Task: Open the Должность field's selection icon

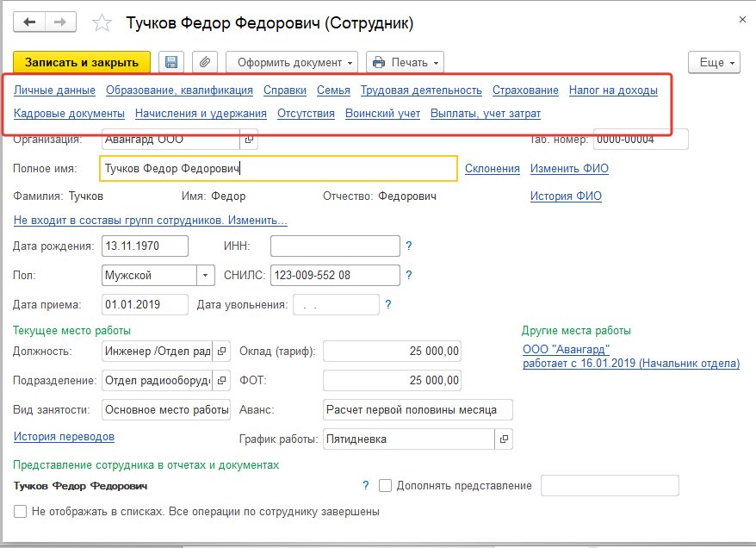Action: [x=221, y=352]
